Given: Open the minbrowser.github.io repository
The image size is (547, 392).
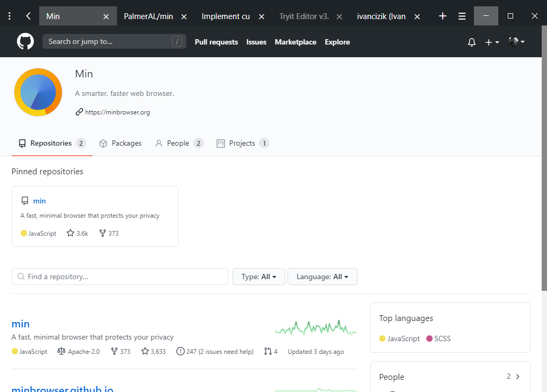Looking at the screenshot, I should click(x=62, y=389).
